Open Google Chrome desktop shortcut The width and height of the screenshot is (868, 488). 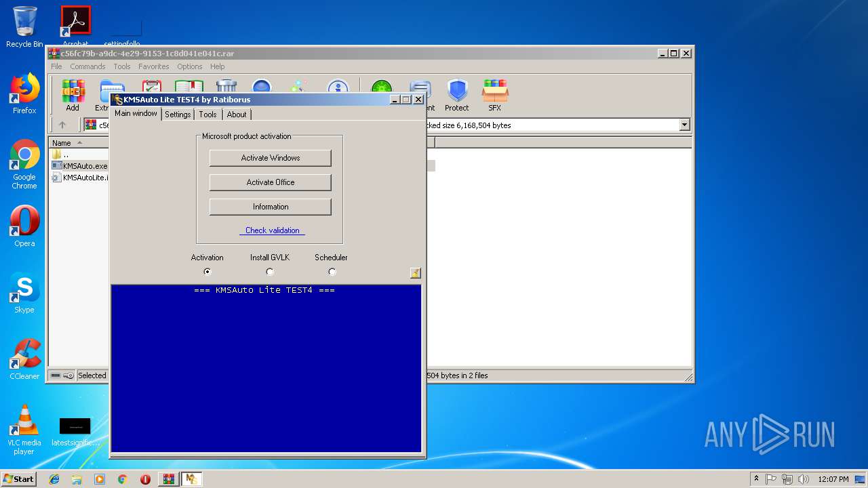tap(24, 165)
